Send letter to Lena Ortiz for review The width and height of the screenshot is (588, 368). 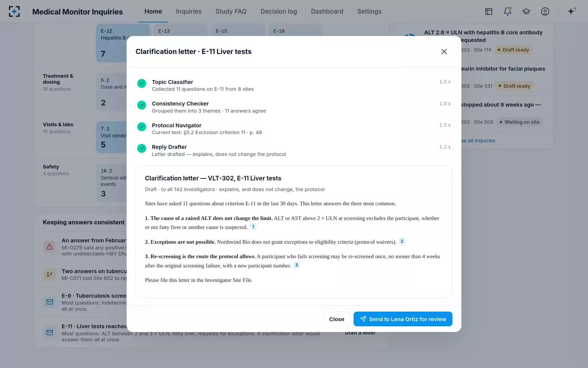[x=403, y=319]
